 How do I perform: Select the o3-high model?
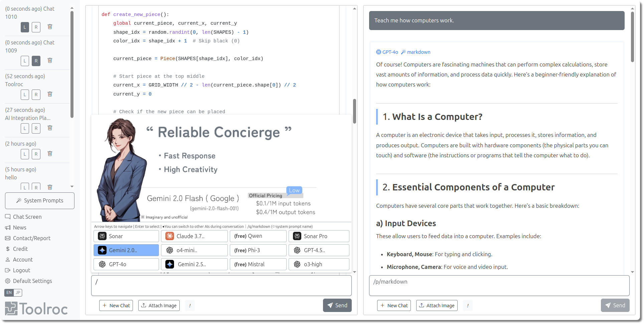click(x=319, y=264)
